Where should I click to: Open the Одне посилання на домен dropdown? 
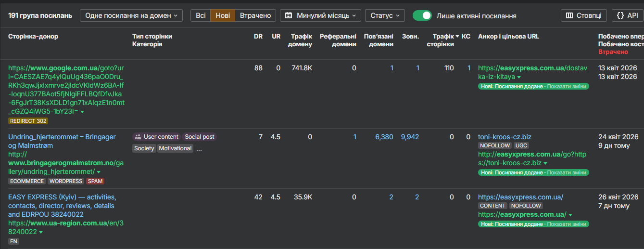131,15
